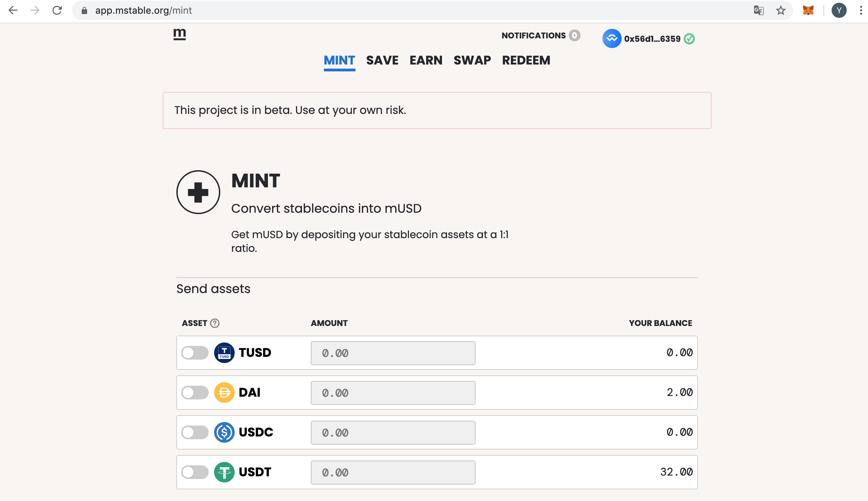Switch to the SAVE tab
The width and height of the screenshot is (868, 501).
click(382, 60)
